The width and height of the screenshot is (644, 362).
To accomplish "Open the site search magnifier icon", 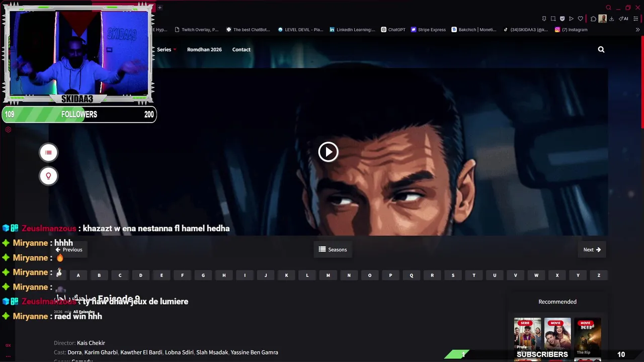I will click(601, 49).
